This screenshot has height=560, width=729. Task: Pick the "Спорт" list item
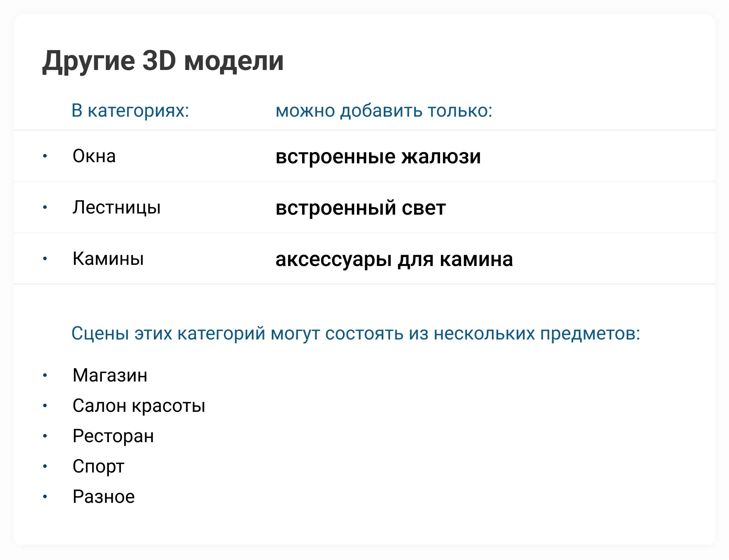tap(98, 466)
